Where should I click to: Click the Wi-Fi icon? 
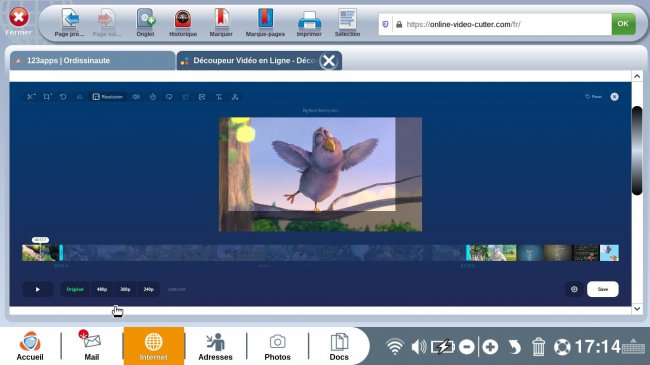tap(395, 347)
